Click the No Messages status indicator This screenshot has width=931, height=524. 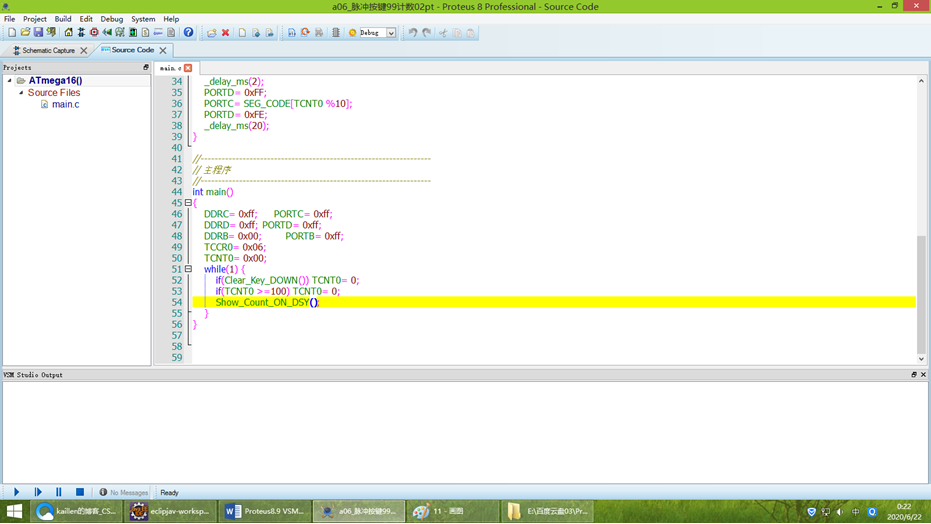coord(124,492)
